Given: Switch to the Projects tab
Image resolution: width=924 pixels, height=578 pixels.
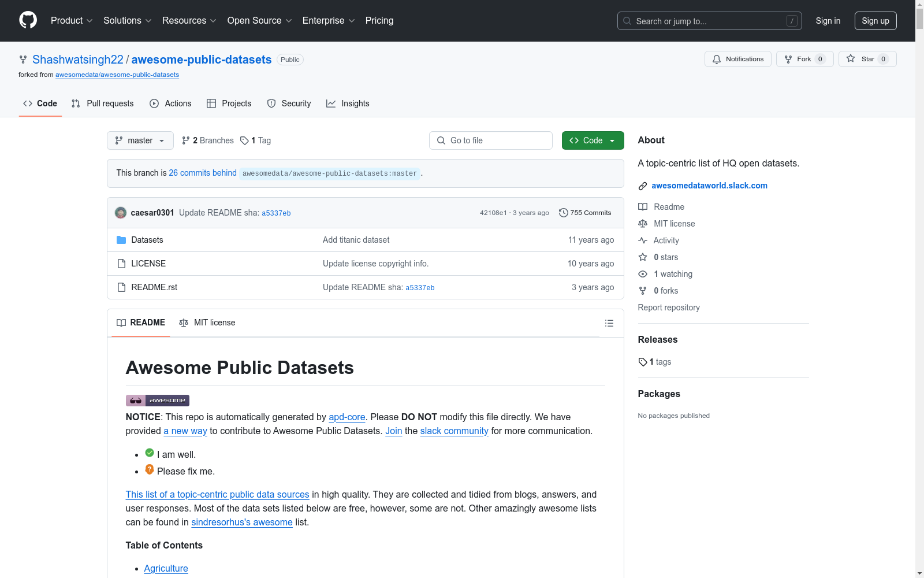Looking at the screenshot, I should 229,103.
